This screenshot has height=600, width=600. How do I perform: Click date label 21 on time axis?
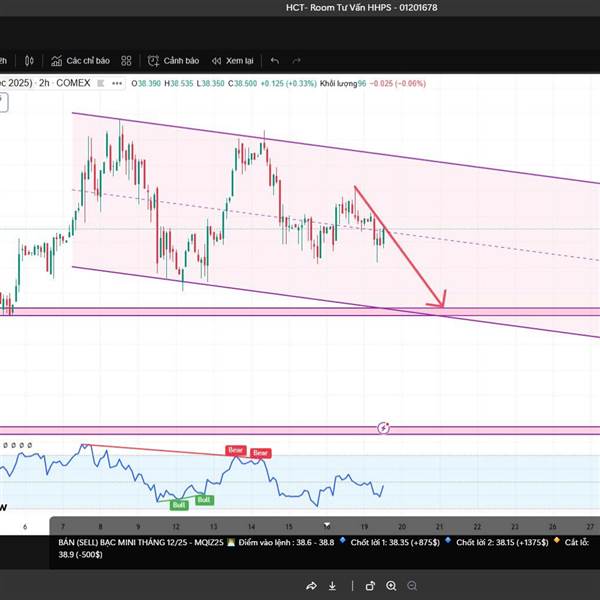(x=439, y=527)
